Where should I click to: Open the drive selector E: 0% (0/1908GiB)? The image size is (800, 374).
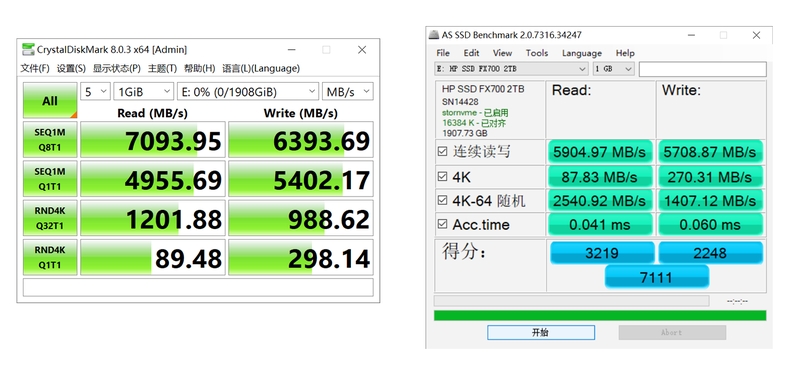click(x=248, y=92)
